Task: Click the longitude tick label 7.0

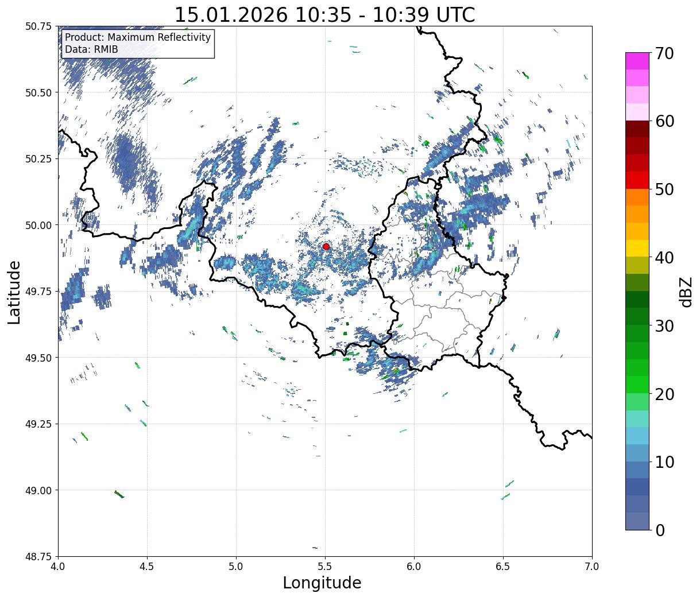Action: (x=592, y=567)
